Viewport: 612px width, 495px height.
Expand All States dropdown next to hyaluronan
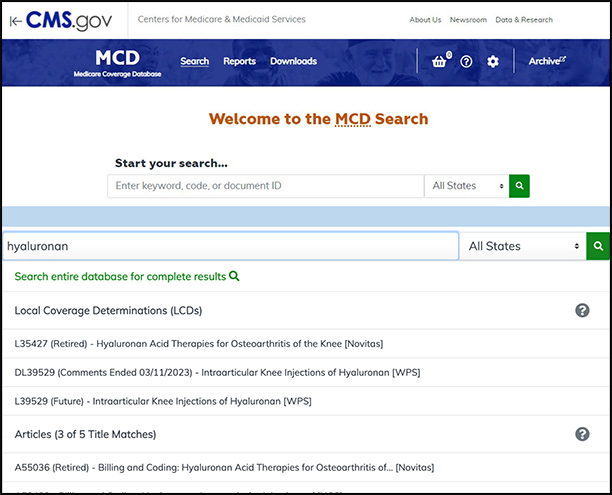pyautogui.click(x=523, y=246)
